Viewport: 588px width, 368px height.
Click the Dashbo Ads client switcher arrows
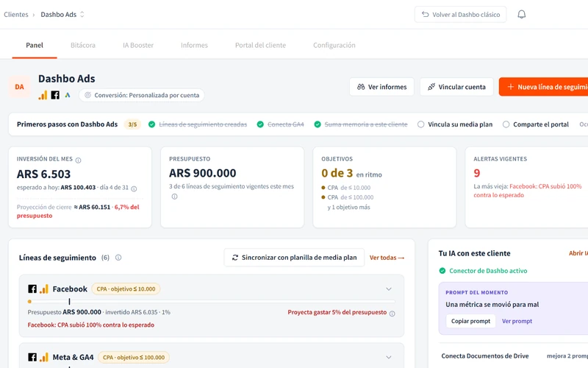coord(82,14)
